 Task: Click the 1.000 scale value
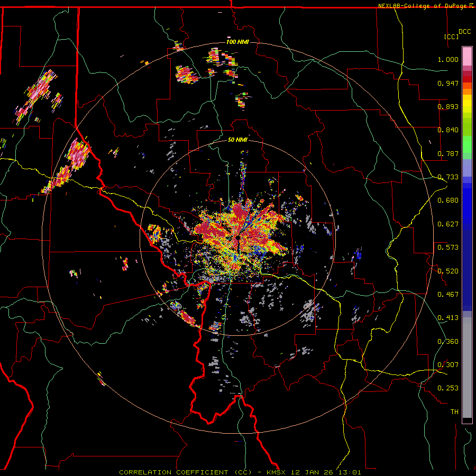click(448, 59)
